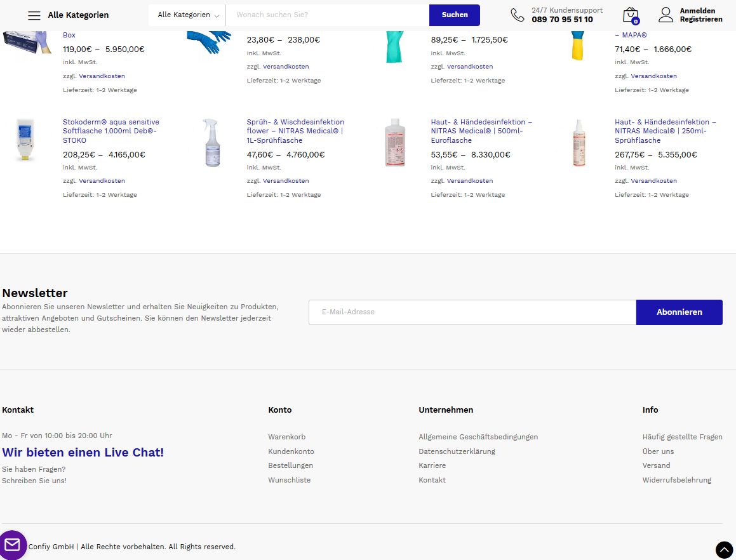Open the green glove product image
736x560 pixels.
[395, 46]
